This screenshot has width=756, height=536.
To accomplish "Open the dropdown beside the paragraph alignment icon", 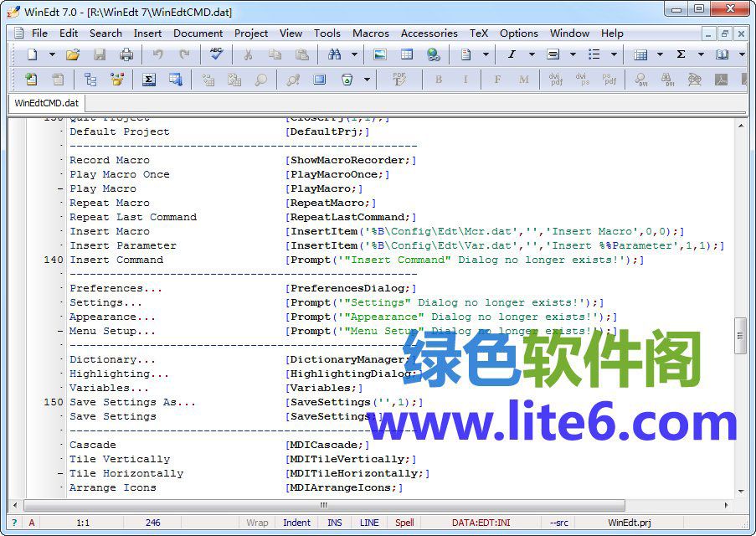I will [x=573, y=54].
